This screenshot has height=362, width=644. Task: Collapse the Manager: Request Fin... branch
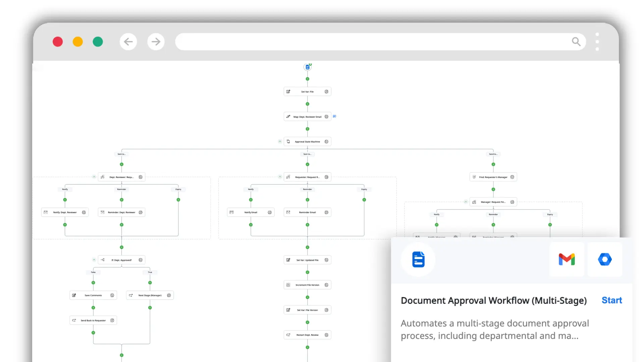pos(466,202)
